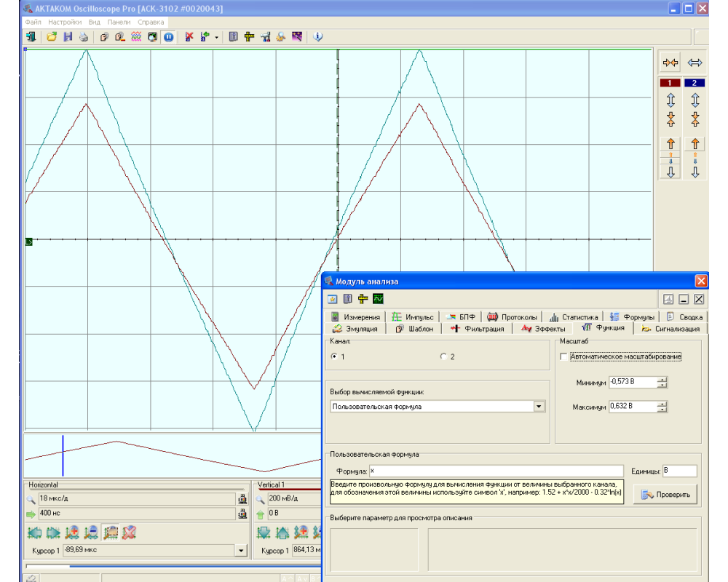Click the printer icon in toolbar
Viewport: 728px width, 582px height.
click(x=84, y=36)
